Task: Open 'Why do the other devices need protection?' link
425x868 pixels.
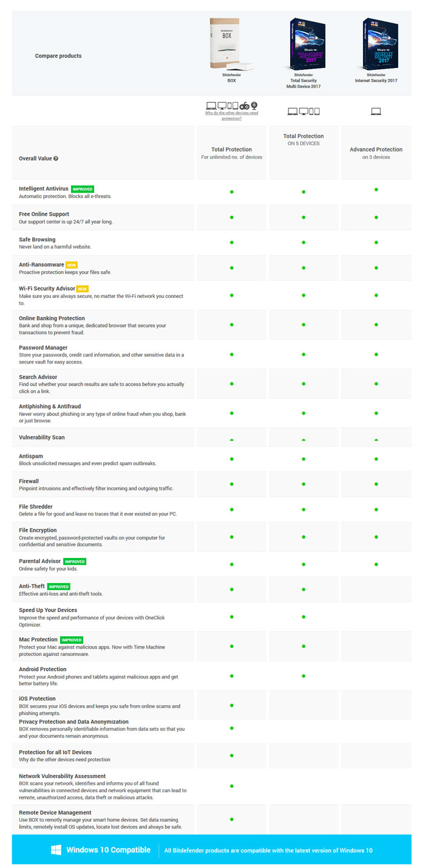Action: [x=231, y=115]
